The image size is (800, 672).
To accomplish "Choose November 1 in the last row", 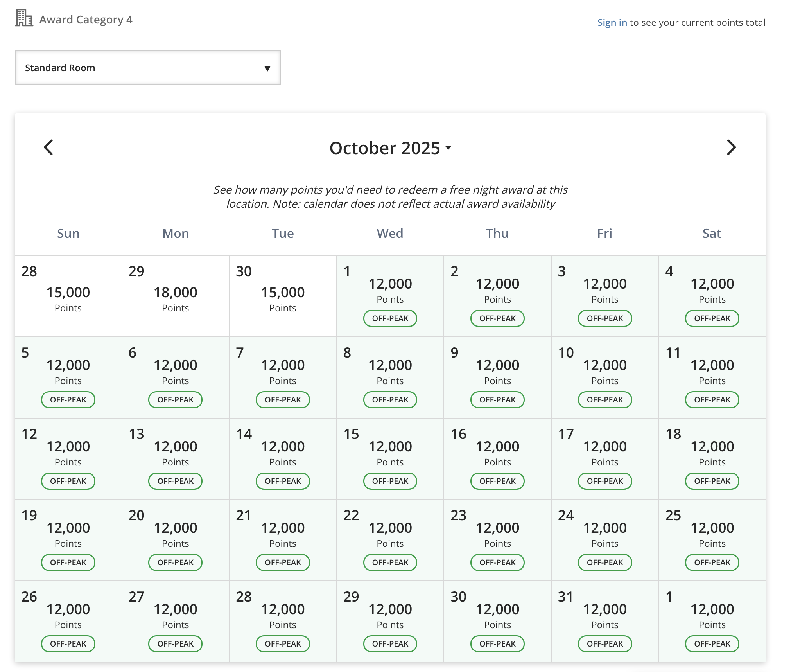I will (712, 622).
